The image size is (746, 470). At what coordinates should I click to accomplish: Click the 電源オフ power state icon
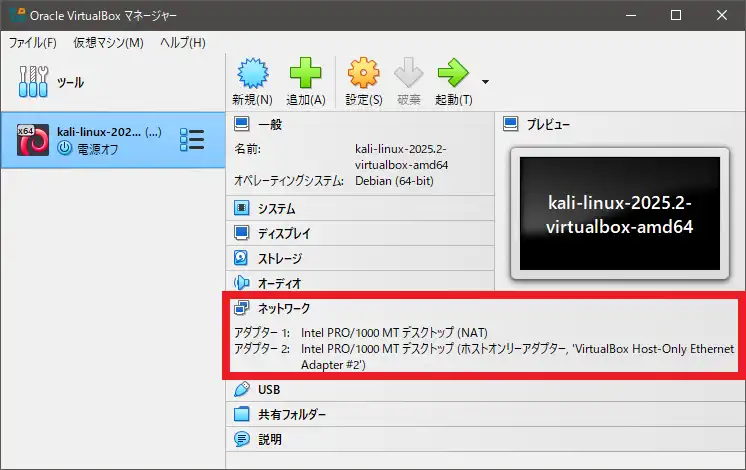65,148
